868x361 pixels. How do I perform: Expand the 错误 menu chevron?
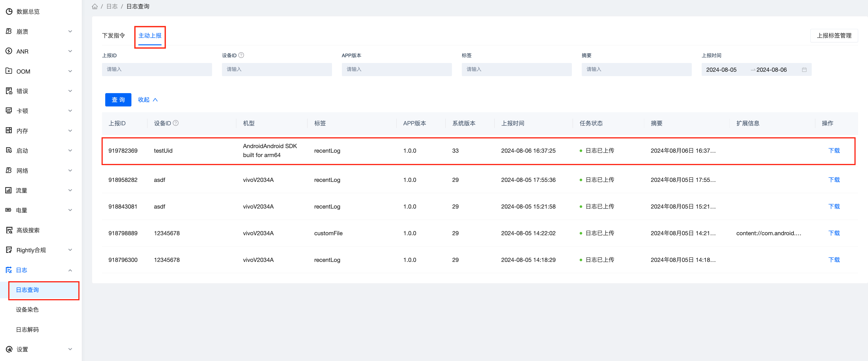70,91
